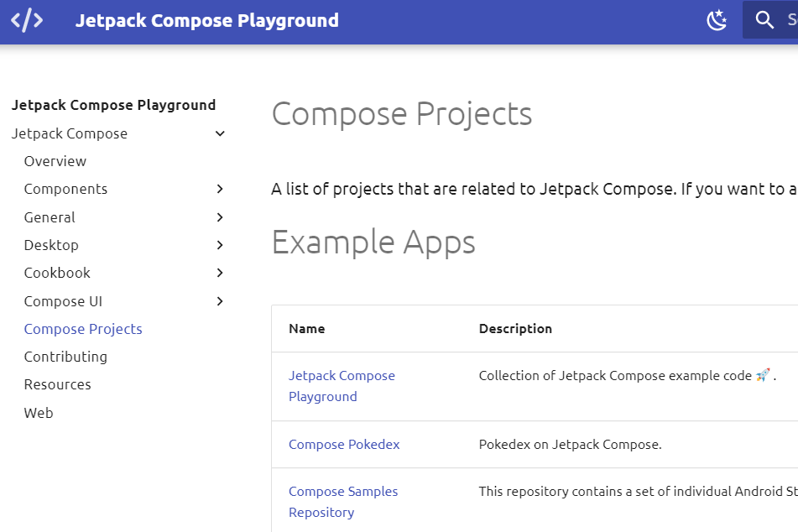
Task: Expand the Cookbook section arrow
Action: [220, 273]
